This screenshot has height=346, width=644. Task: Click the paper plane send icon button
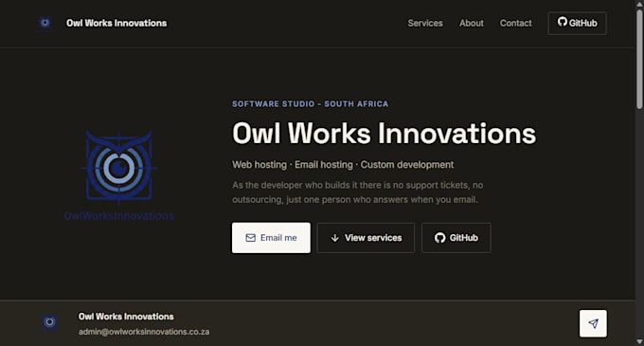pyautogui.click(x=593, y=323)
